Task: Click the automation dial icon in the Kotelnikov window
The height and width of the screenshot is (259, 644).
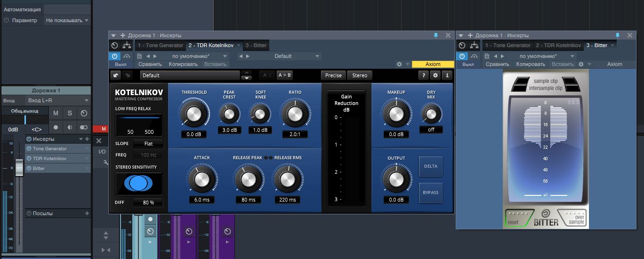Action: 114,45
